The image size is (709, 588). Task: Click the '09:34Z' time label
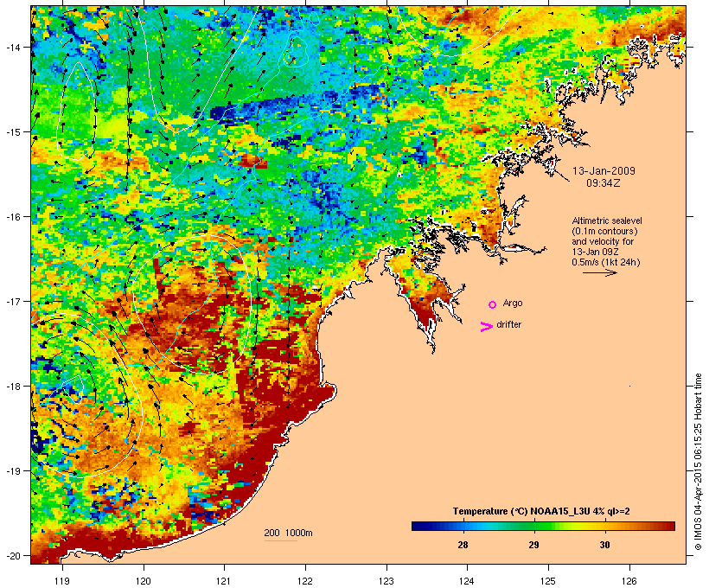coord(604,183)
